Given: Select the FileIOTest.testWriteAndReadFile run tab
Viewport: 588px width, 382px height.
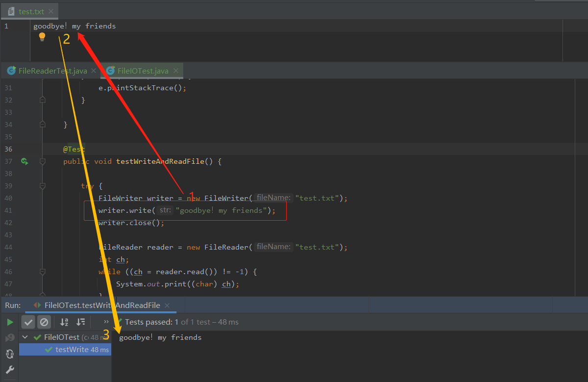Looking at the screenshot, I should (102, 305).
